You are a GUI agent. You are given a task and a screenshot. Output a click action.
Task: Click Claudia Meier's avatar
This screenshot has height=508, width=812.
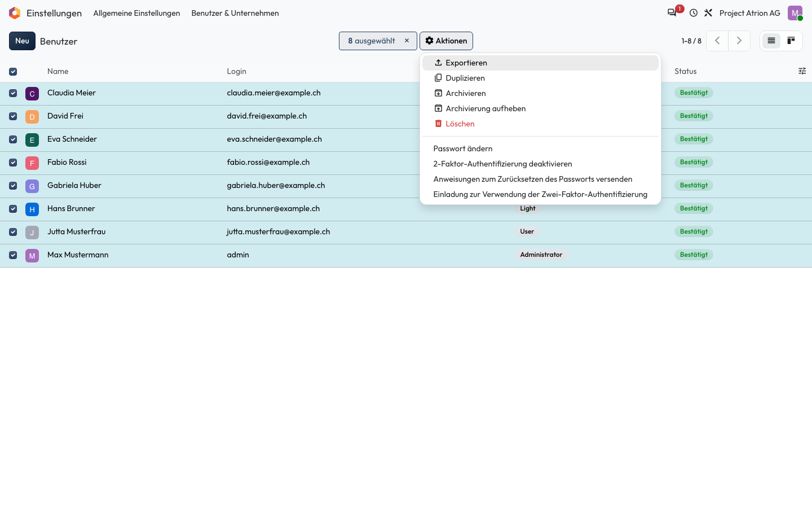32,94
